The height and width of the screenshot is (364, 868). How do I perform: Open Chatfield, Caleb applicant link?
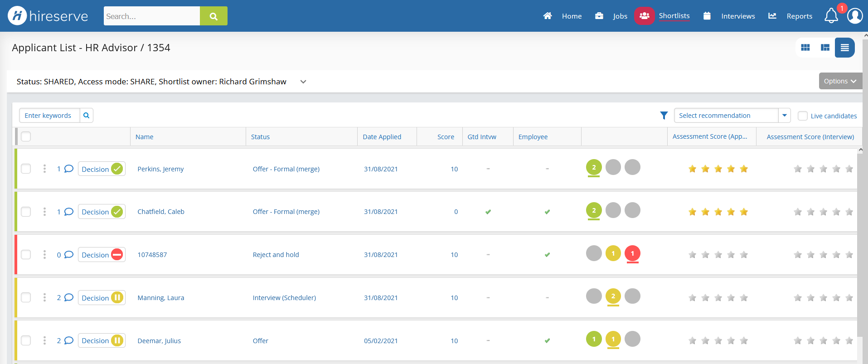click(161, 212)
